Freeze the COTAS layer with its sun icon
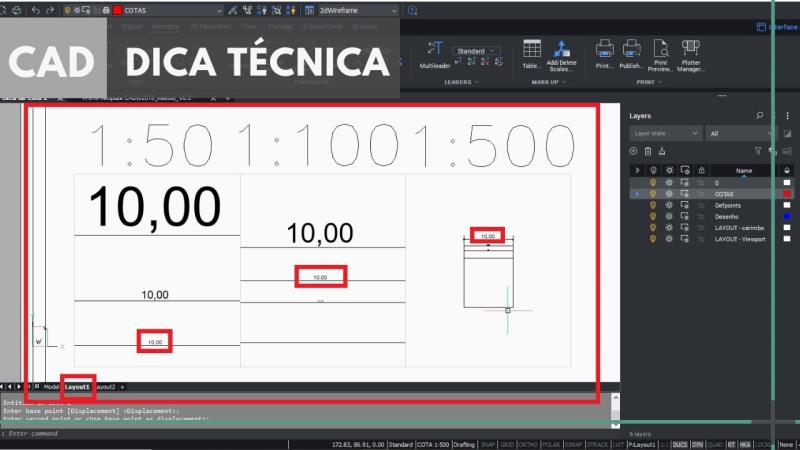The width and height of the screenshot is (800, 450). pos(669,194)
